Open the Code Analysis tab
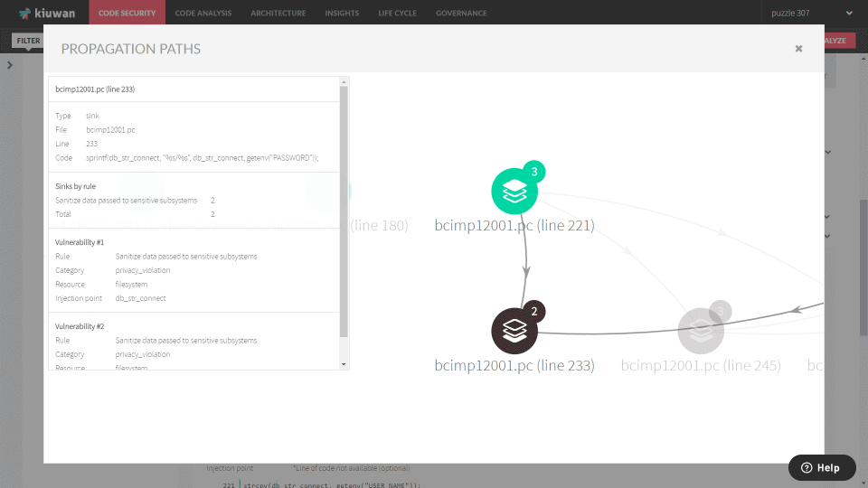The width and height of the screenshot is (868, 488). (x=203, y=13)
